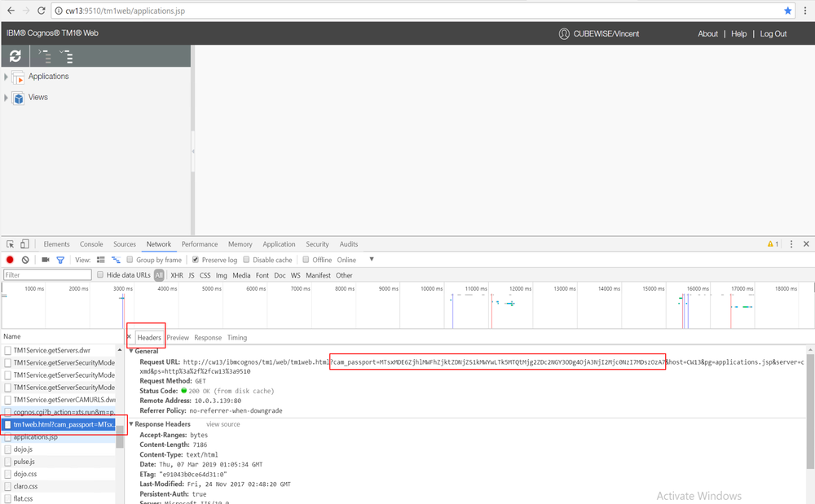Click into the network Filter text field
The height and width of the screenshot is (504, 815).
45,275
